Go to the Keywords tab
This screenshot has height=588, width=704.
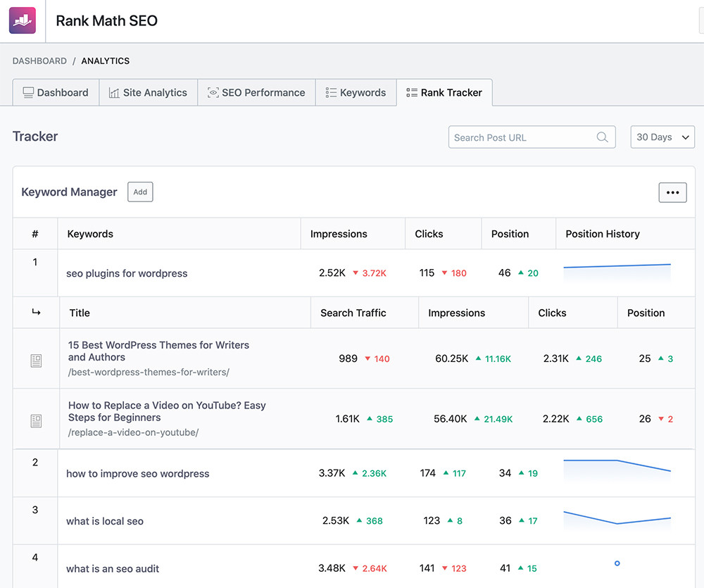click(x=356, y=92)
